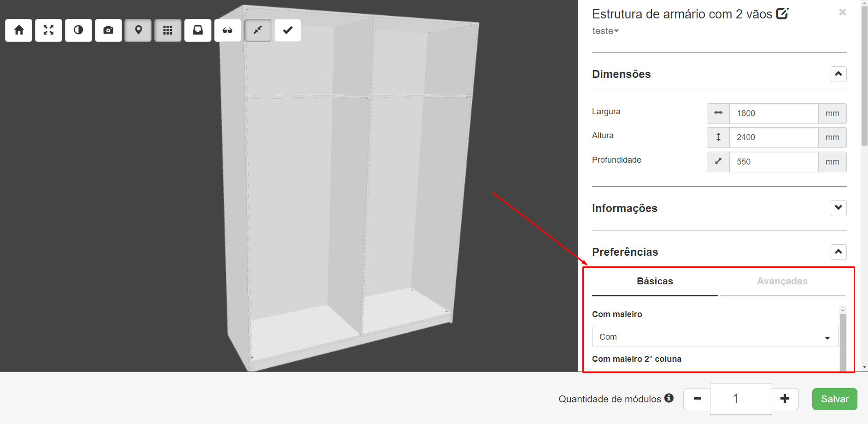Click the module quantity field

pos(741,399)
